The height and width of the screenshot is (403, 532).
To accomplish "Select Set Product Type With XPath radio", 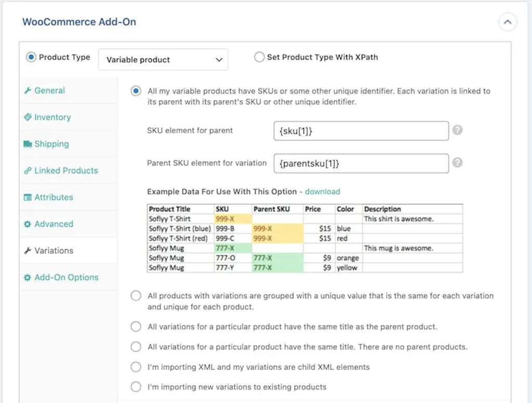I will click(259, 57).
